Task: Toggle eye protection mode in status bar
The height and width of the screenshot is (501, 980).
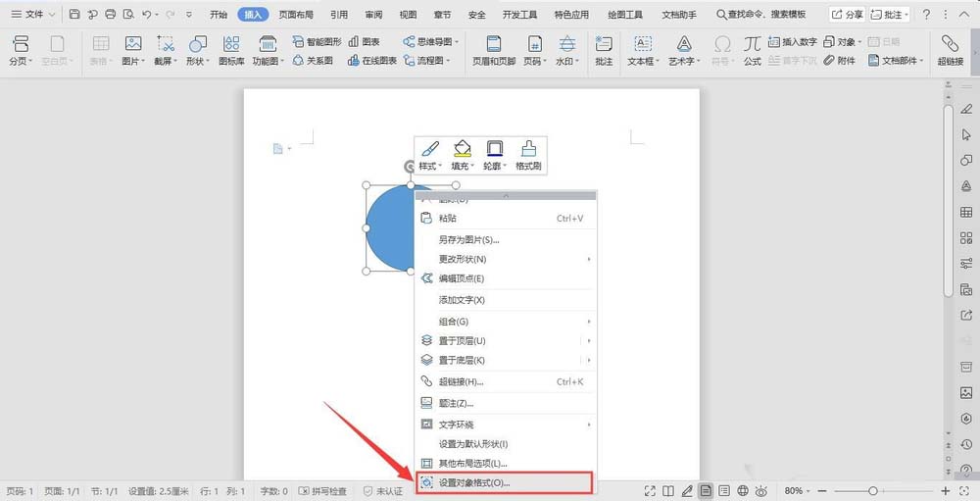Action: click(761, 491)
